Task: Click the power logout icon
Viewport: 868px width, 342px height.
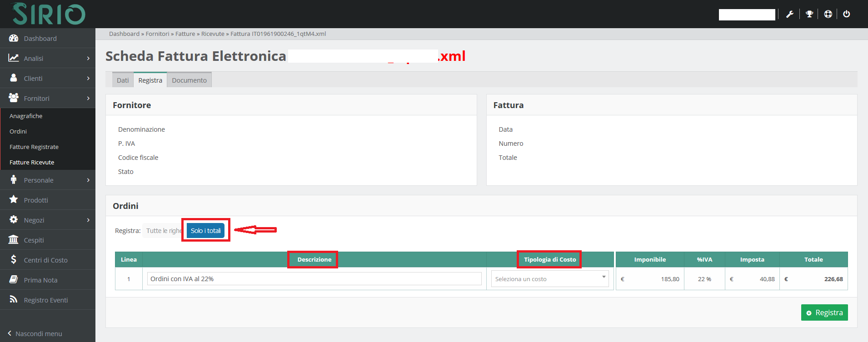Action: tap(846, 14)
